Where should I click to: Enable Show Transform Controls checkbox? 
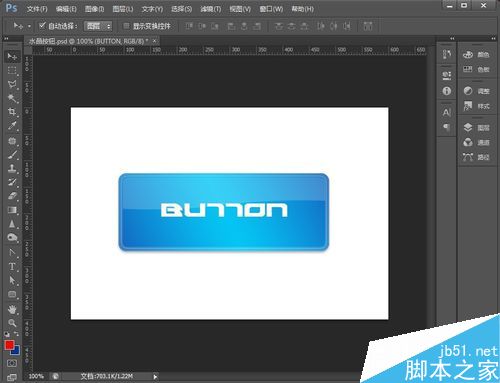126,26
